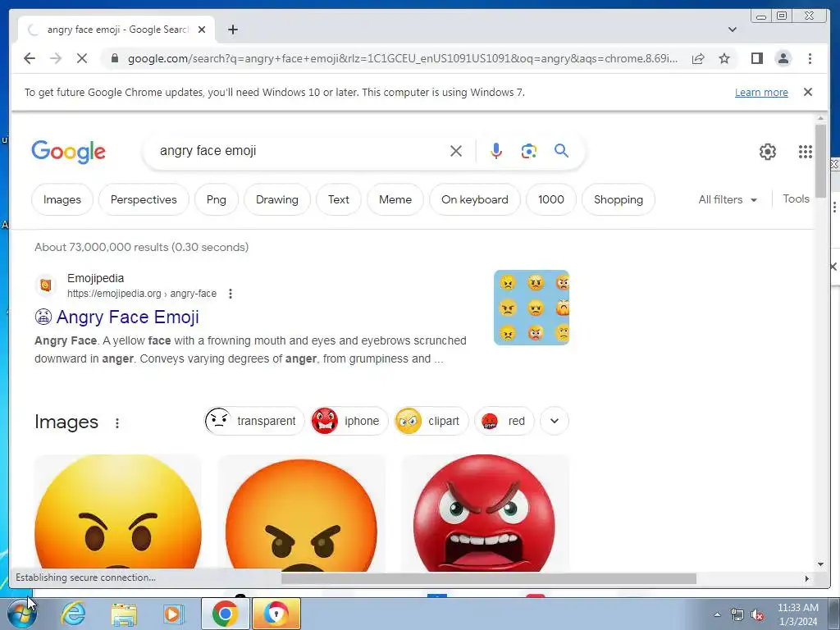The width and height of the screenshot is (840, 630).
Task: Start voice search with microphone
Action: pos(496,151)
